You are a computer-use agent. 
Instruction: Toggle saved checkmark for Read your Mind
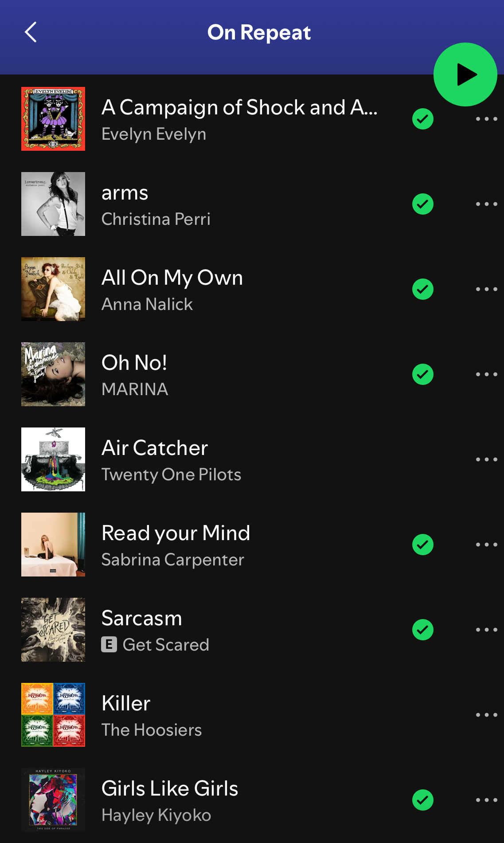[423, 545]
